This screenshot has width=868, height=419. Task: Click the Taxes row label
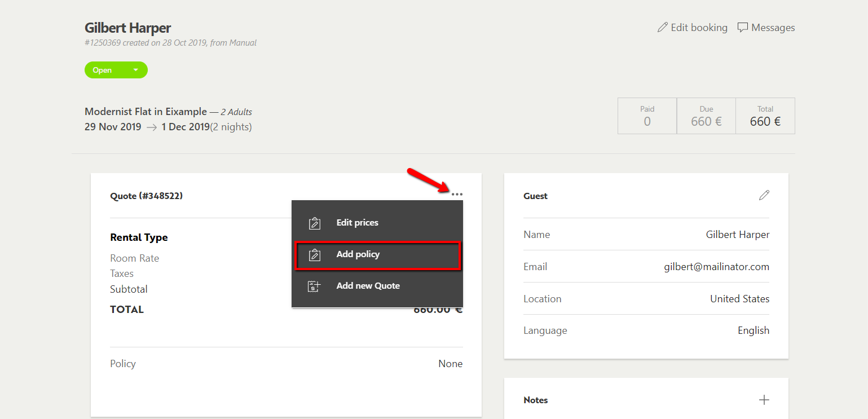point(122,274)
